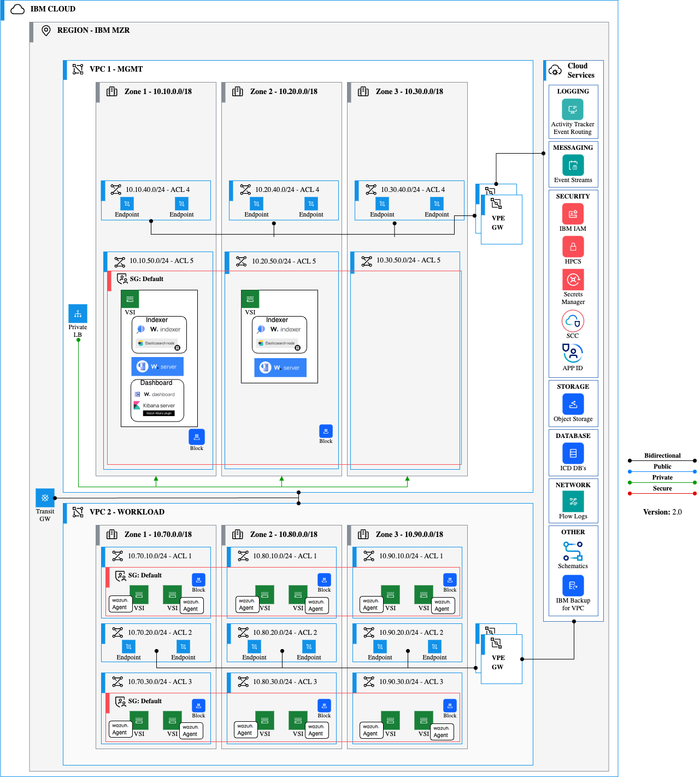This screenshot has width=700, height=777.
Task: Open the APP ID icon
Action: click(572, 353)
